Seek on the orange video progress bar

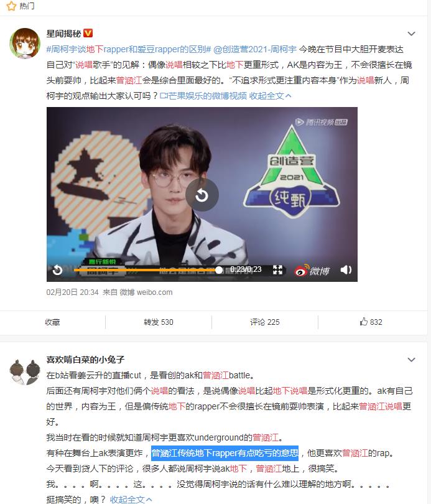[x=147, y=270]
